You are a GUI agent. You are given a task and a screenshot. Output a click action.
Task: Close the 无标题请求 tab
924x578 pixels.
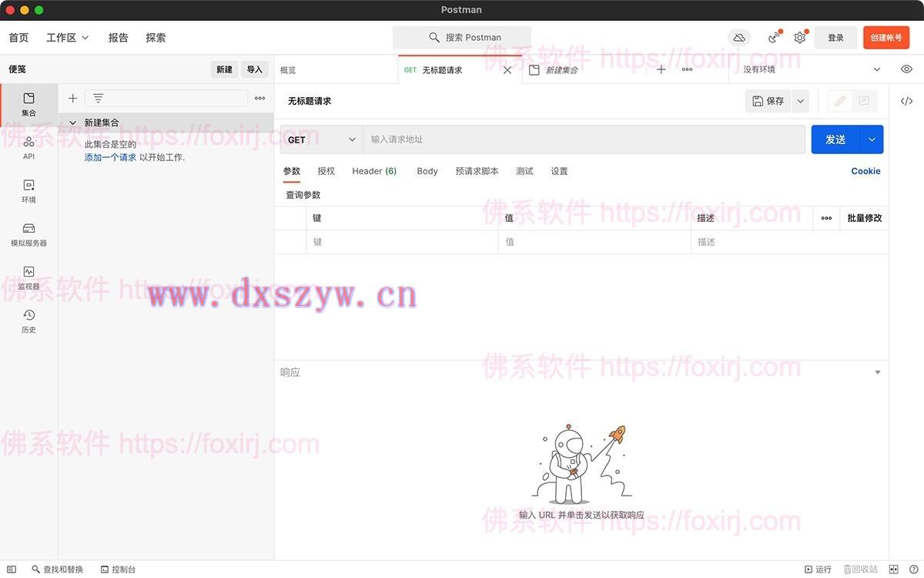point(507,70)
